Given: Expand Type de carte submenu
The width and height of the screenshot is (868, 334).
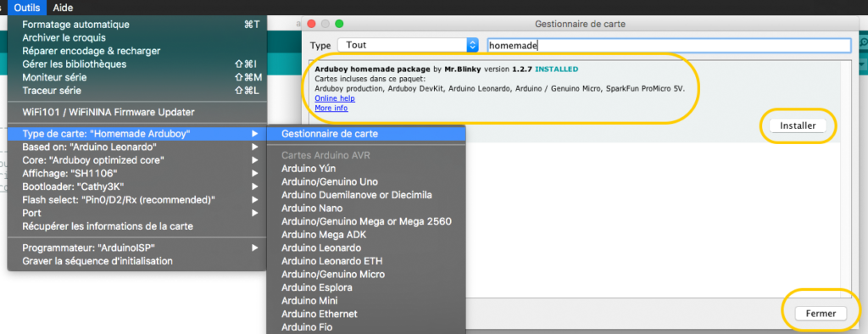Looking at the screenshot, I should 136,133.
